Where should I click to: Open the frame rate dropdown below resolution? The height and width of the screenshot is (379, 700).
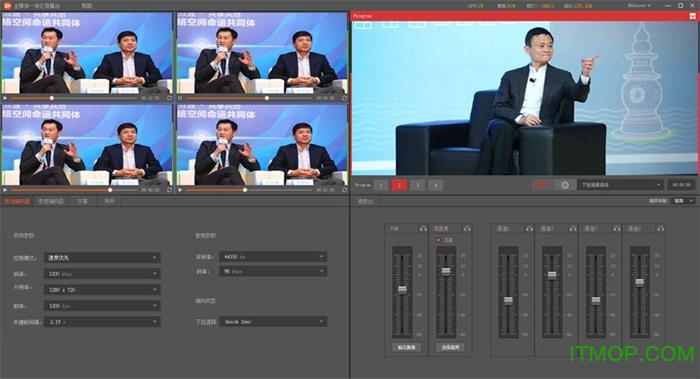[102, 306]
